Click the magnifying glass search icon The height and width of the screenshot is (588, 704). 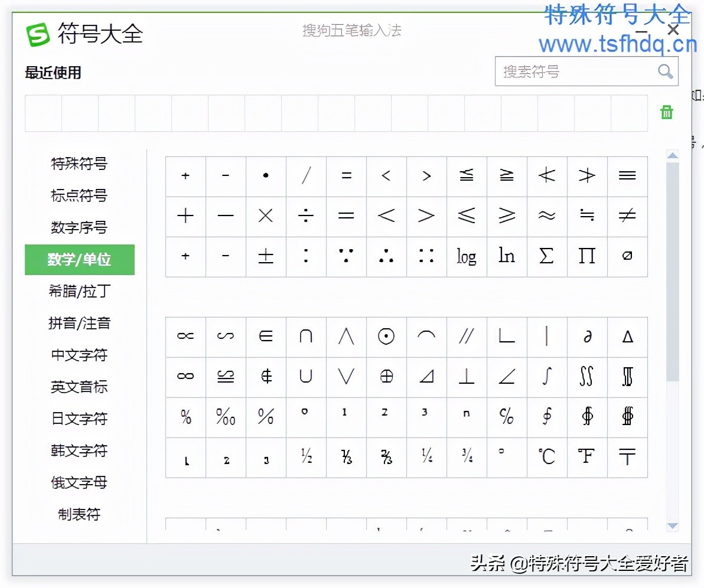tap(666, 71)
